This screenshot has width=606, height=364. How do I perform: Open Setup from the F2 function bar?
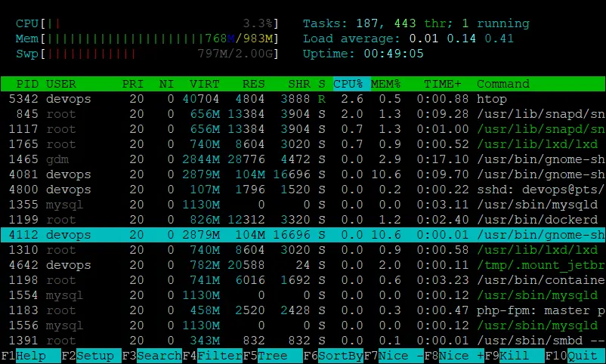(x=91, y=356)
